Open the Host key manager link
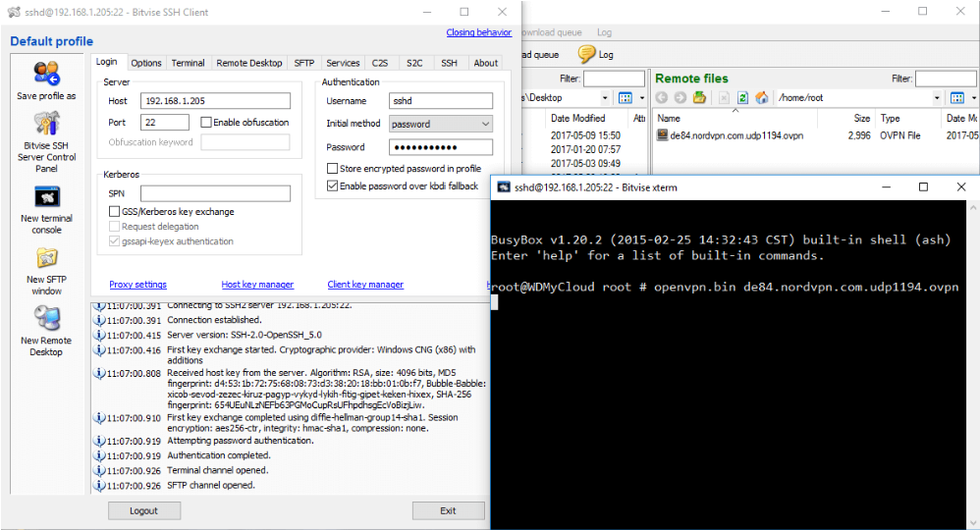This screenshot has width=980, height=530. [x=257, y=285]
